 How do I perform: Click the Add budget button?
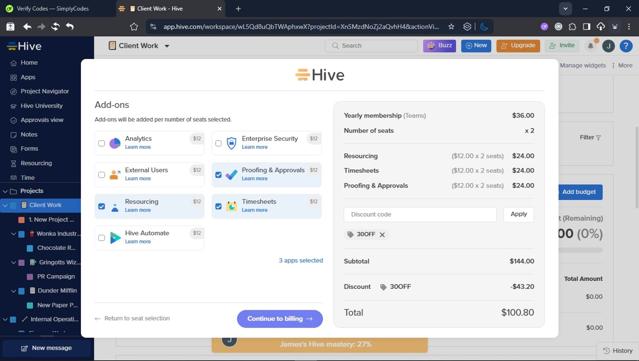click(x=579, y=192)
